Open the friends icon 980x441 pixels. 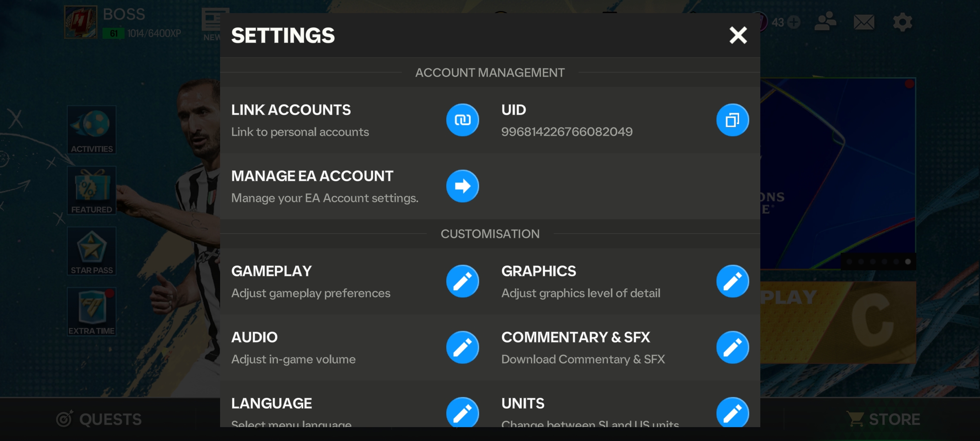tap(825, 22)
